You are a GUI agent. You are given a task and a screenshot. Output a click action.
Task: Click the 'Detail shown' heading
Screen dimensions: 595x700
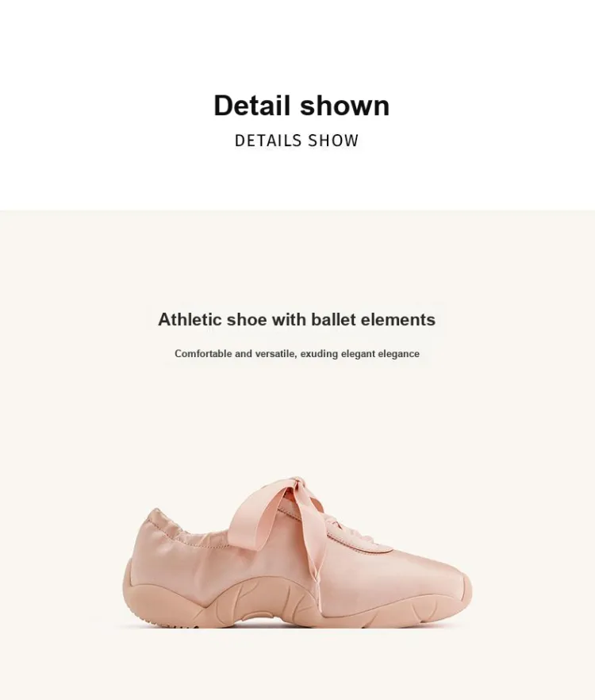tap(301, 106)
